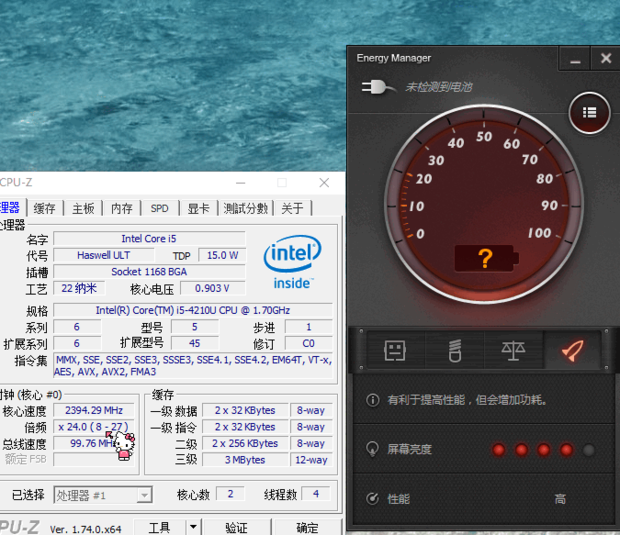Screen dimensions: 620x535
Task: Click the info icon beside performance description
Action: tap(372, 400)
